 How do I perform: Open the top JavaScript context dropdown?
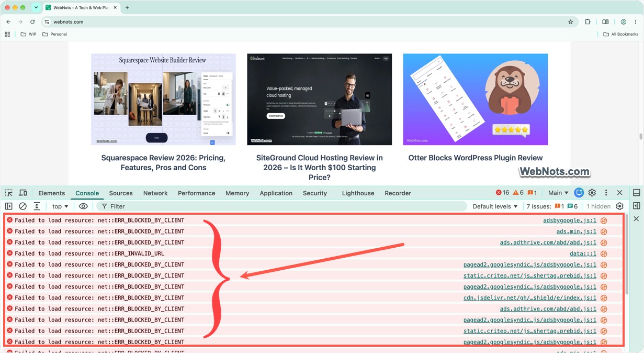pos(60,206)
